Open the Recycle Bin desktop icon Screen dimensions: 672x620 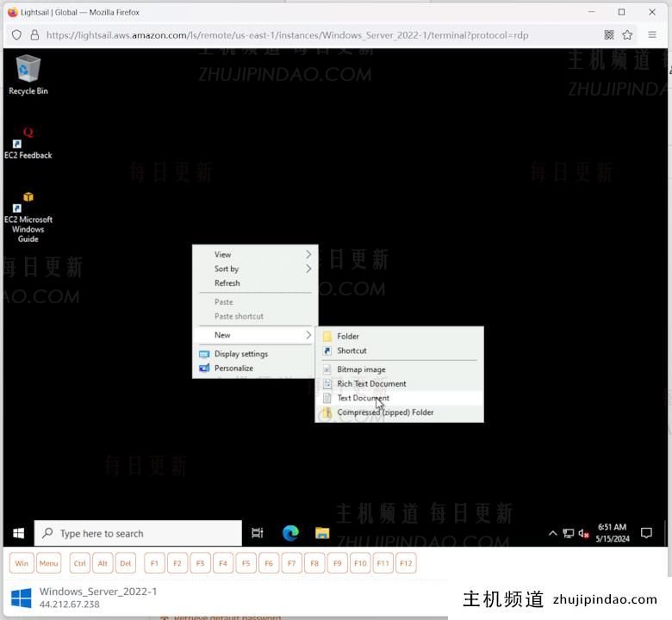pyautogui.click(x=28, y=75)
